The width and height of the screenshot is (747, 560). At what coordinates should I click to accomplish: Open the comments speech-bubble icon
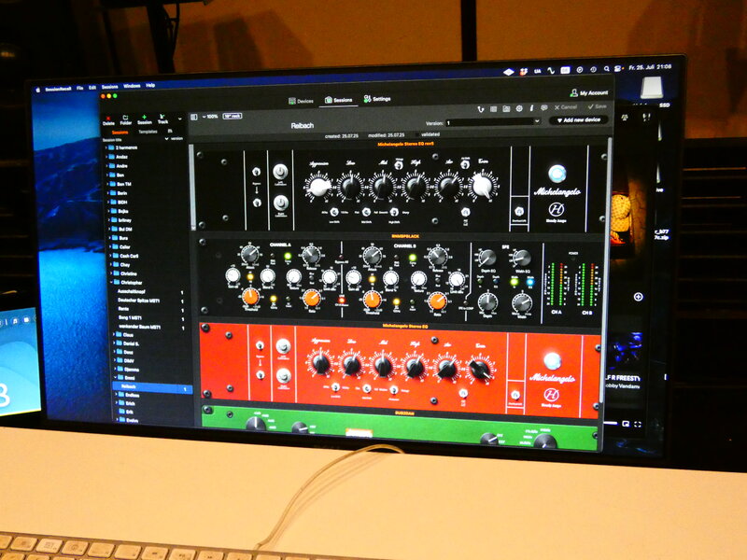(x=544, y=108)
